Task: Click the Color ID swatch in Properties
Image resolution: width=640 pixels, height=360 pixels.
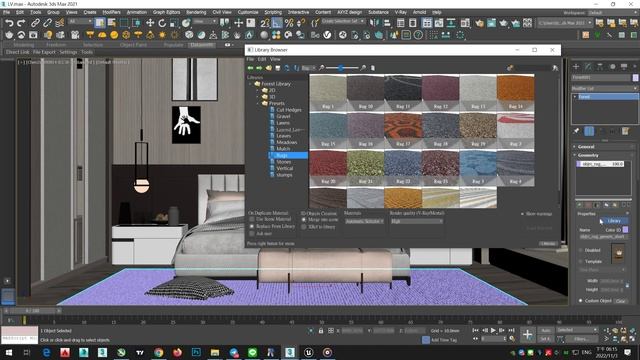Action: pos(625,230)
